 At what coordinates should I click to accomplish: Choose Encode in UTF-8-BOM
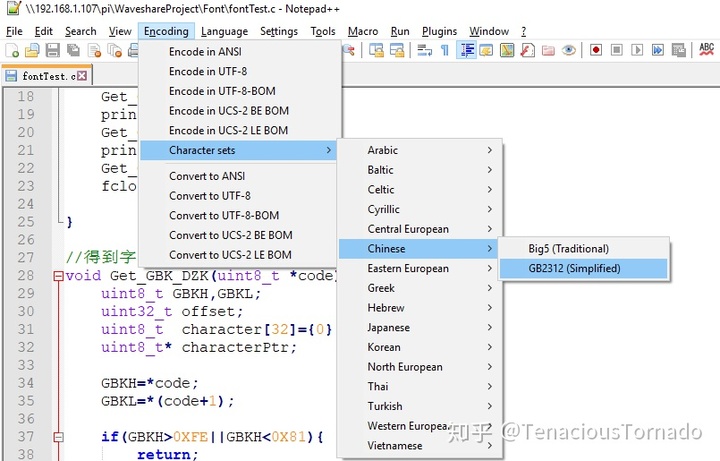tap(240, 91)
